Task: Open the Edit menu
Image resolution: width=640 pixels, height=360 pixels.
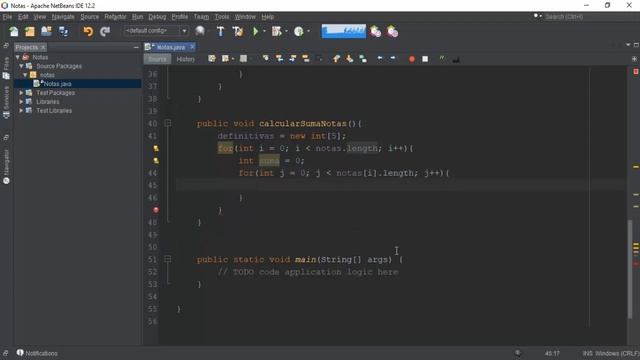Action: click(x=23, y=17)
